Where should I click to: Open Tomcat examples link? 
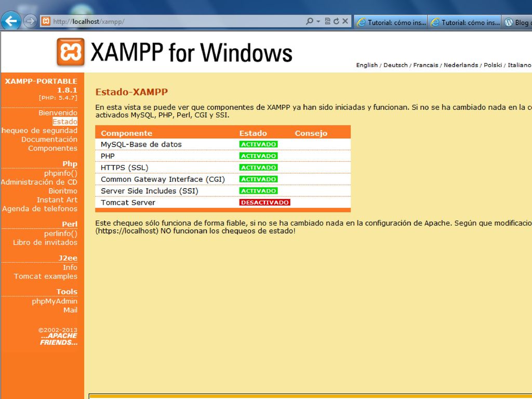(x=46, y=276)
